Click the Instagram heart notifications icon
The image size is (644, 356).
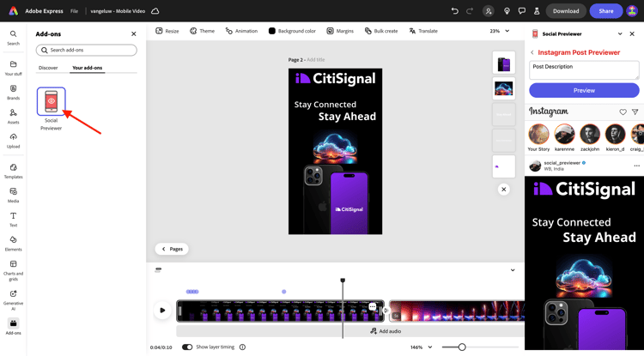(623, 112)
